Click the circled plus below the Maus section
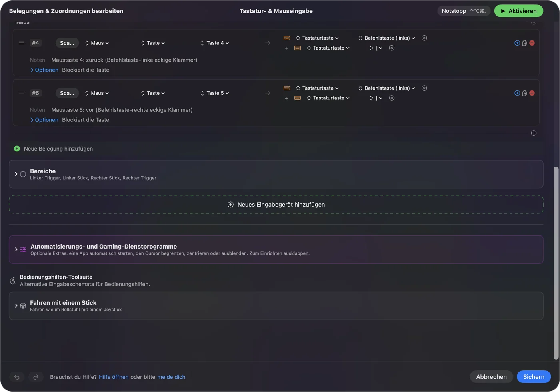The width and height of the screenshot is (560, 392). (534, 133)
